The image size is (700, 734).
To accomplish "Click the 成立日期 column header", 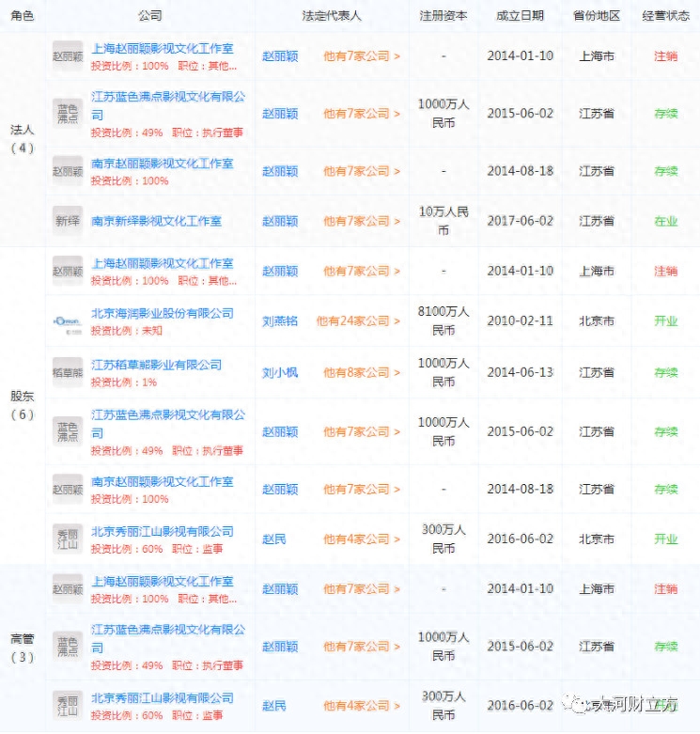I will [520, 17].
